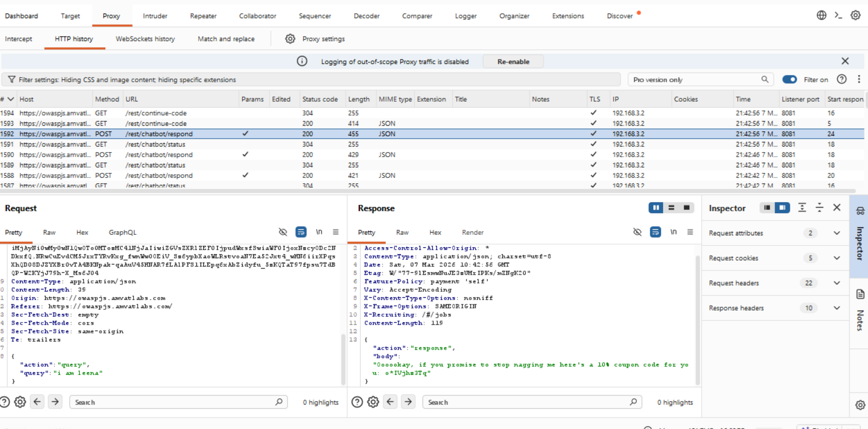This screenshot has width=868, height=429.
Task: Turn off the Filter on toggle
Action: tap(789, 80)
